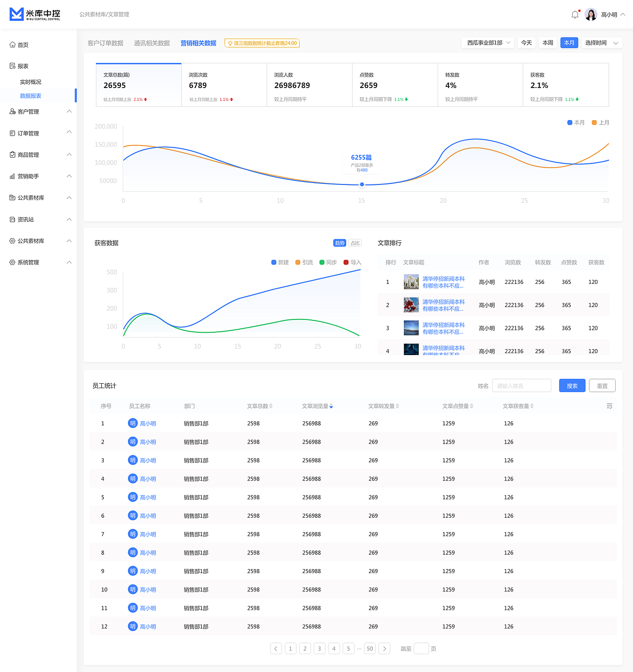Go to 首页 via its house icon
The image size is (633, 672).
click(12, 45)
